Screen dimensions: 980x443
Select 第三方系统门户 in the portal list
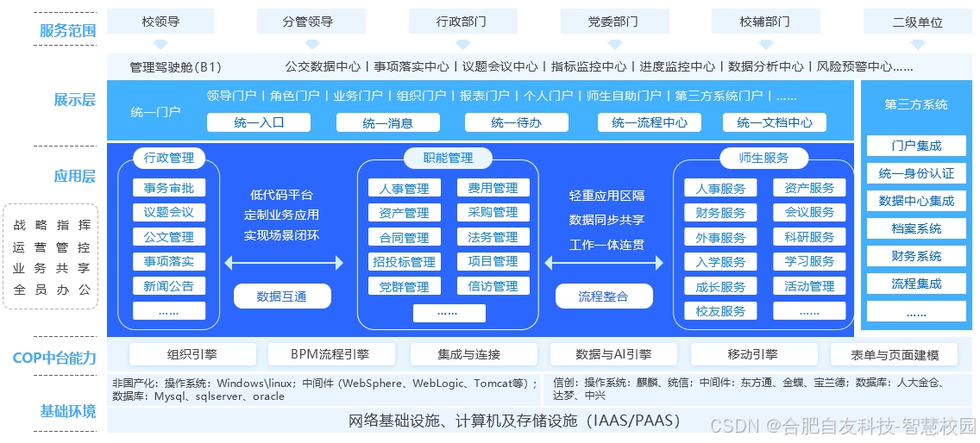(718, 96)
